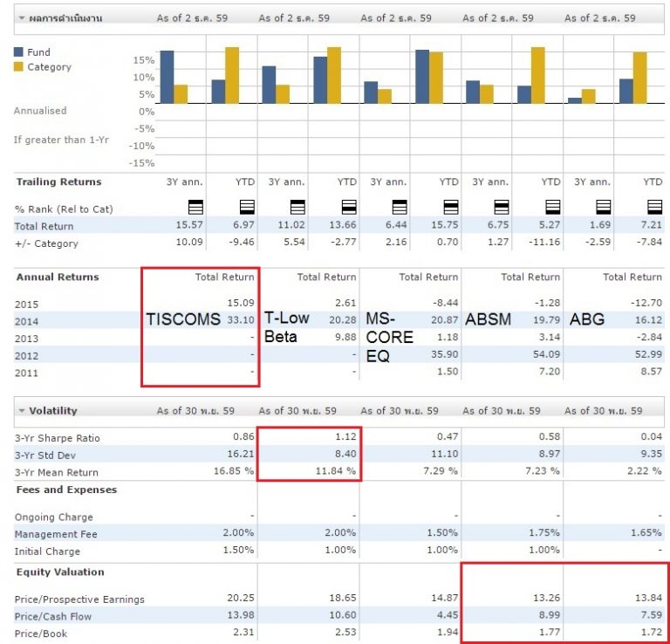This screenshot has width=670, height=644.
Task: Click the 3-Yr Sharpe Ratio row label
Action: [57, 436]
